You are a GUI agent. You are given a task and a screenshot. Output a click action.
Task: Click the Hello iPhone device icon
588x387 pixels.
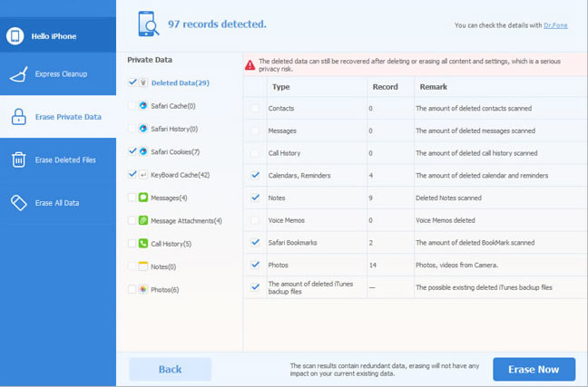pyautogui.click(x=15, y=36)
